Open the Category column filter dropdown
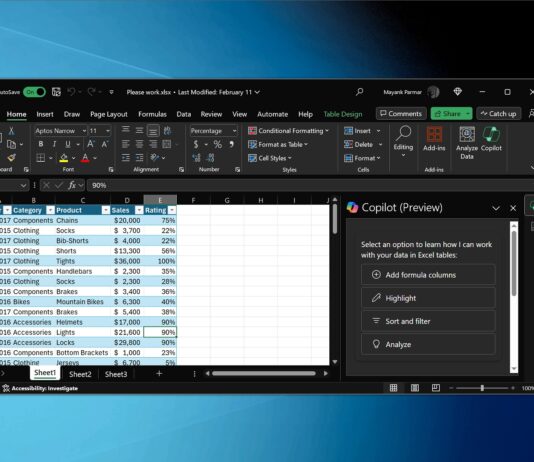 50,210
